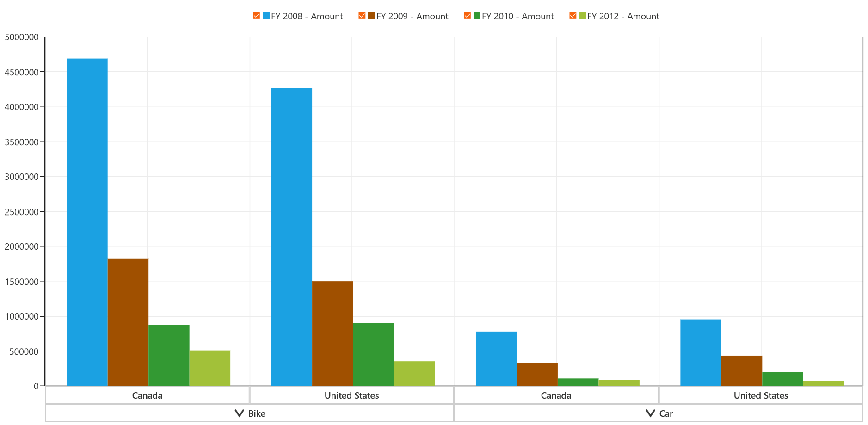This screenshot has height=425, width=868.
Task: Select the United States label under Car
Action: click(761, 395)
